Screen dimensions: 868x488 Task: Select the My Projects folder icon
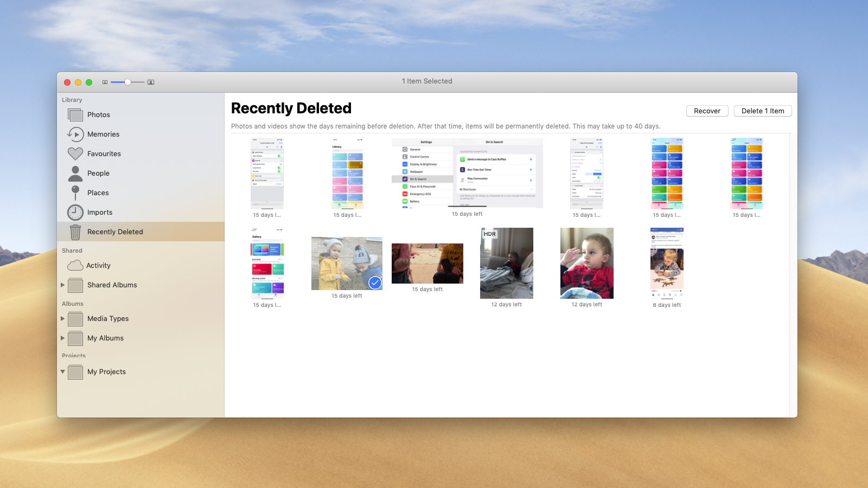pyautogui.click(x=75, y=372)
